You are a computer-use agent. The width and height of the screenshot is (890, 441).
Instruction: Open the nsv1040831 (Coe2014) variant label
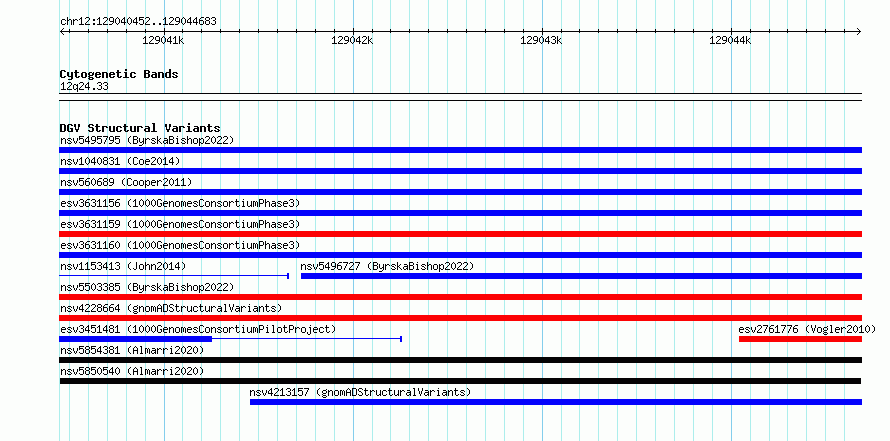pos(120,161)
